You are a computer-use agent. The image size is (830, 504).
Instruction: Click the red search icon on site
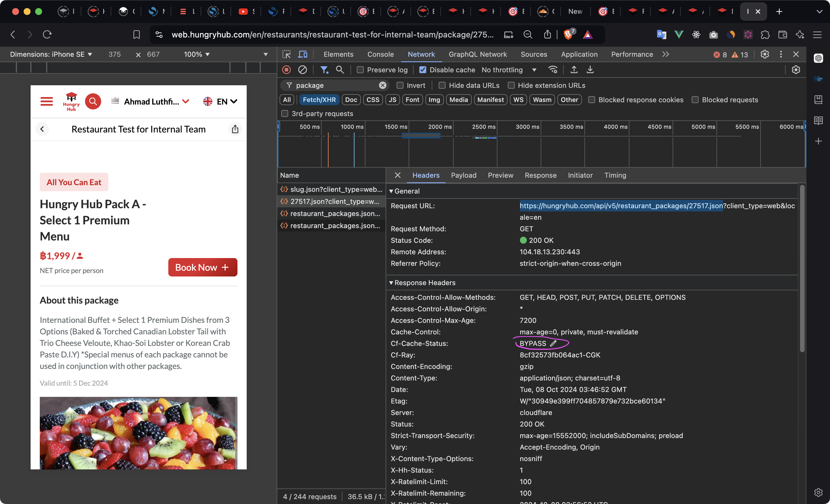pyautogui.click(x=93, y=101)
